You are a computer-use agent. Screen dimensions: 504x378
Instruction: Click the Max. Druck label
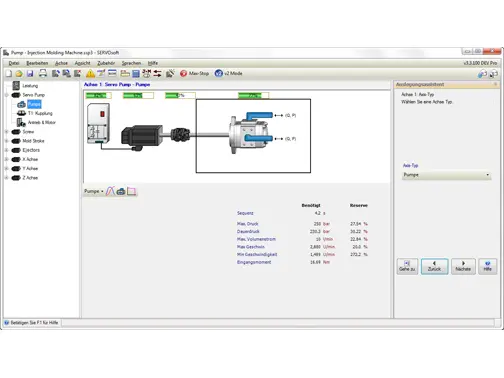pyautogui.click(x=247, y=224)
